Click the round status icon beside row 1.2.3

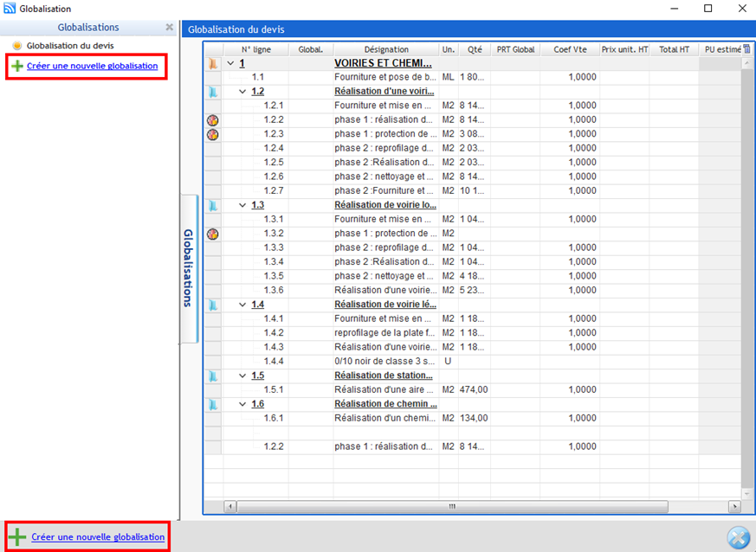(x=212, y=134)
